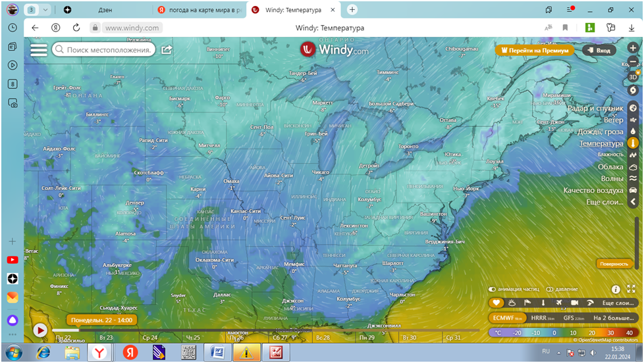Click the favorites heart icon
The image size is (644, 363).
[x=496, y=302]
